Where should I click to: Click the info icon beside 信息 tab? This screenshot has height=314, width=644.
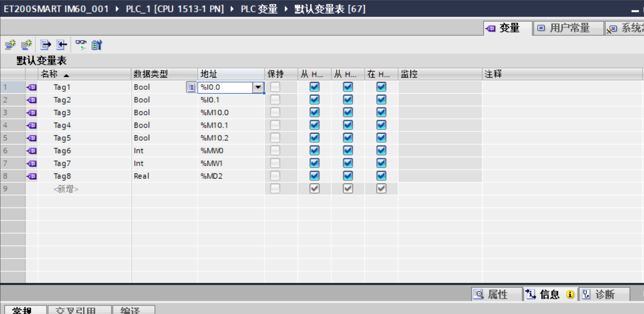[570, 294]
